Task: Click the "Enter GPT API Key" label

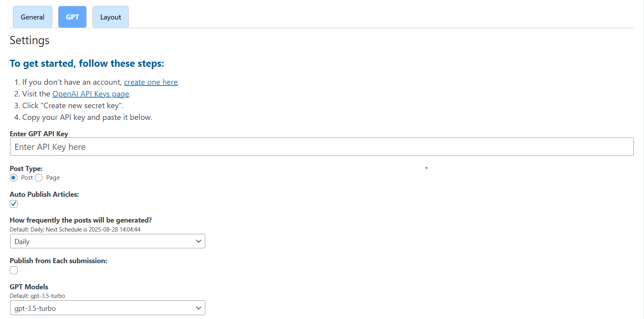Action: 39,134
